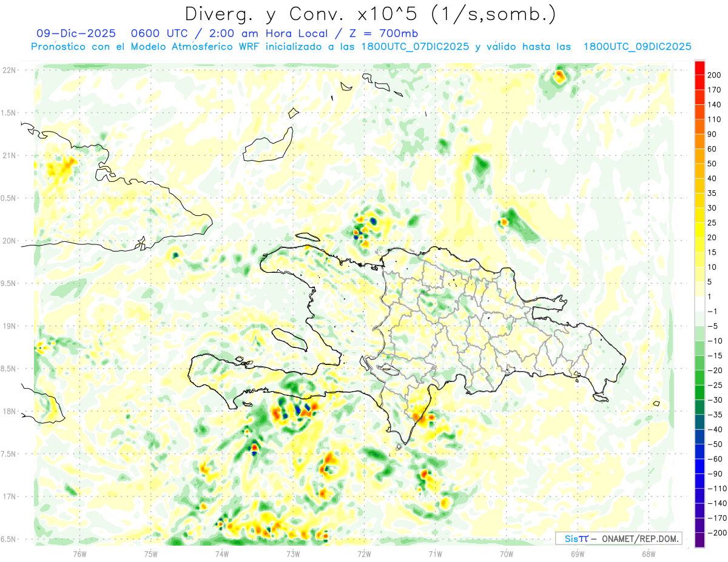Click the '75W' longitude label
The height and width of the screenshot is (562, 728).
[151, 554]
